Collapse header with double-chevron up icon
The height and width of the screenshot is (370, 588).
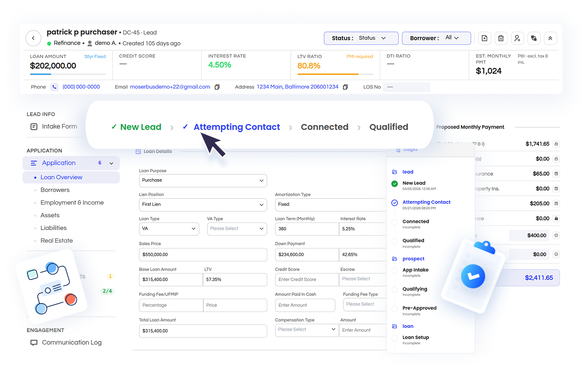tap(550, 38)
